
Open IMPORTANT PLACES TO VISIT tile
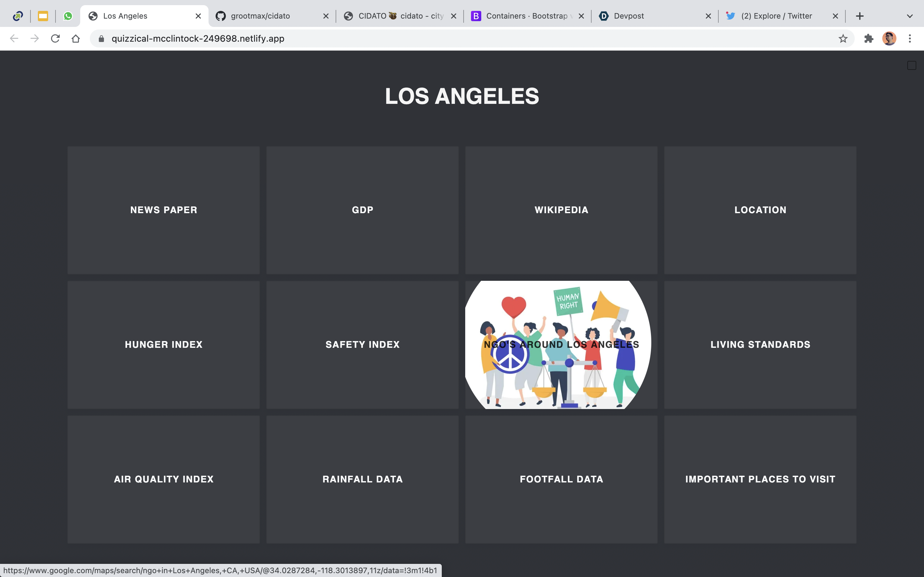tap(760, 479)
